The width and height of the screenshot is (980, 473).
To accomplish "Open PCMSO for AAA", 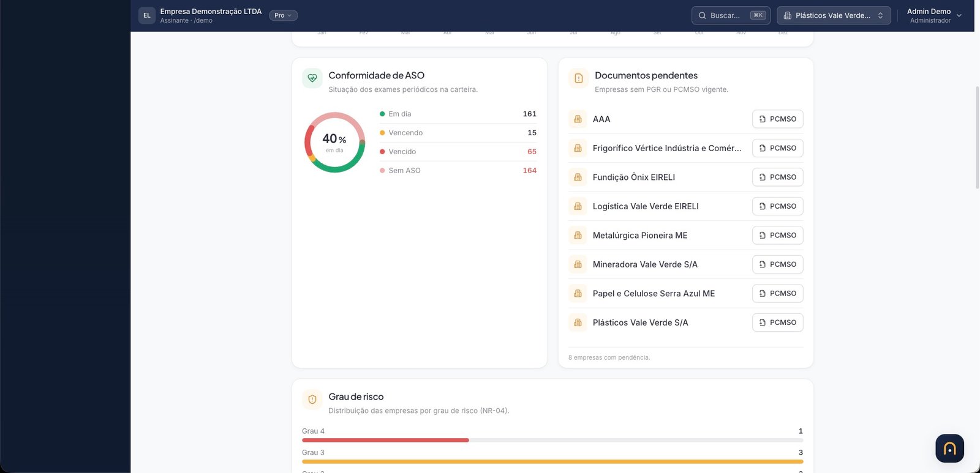I will [x=778, y=119].
